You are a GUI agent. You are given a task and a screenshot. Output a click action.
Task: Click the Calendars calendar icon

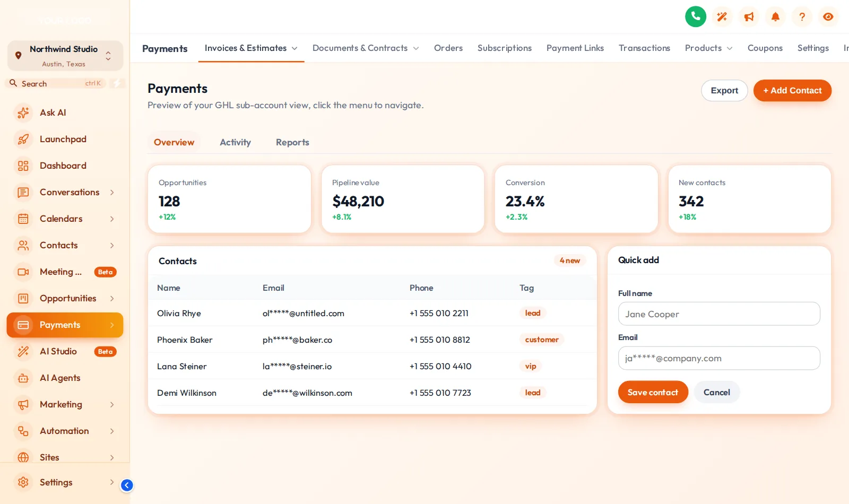[23, 219]
